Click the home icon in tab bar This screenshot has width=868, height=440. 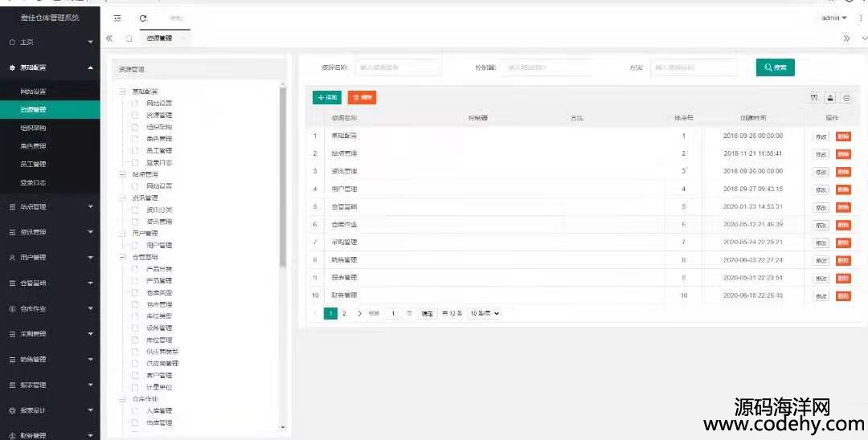point(129,39)
